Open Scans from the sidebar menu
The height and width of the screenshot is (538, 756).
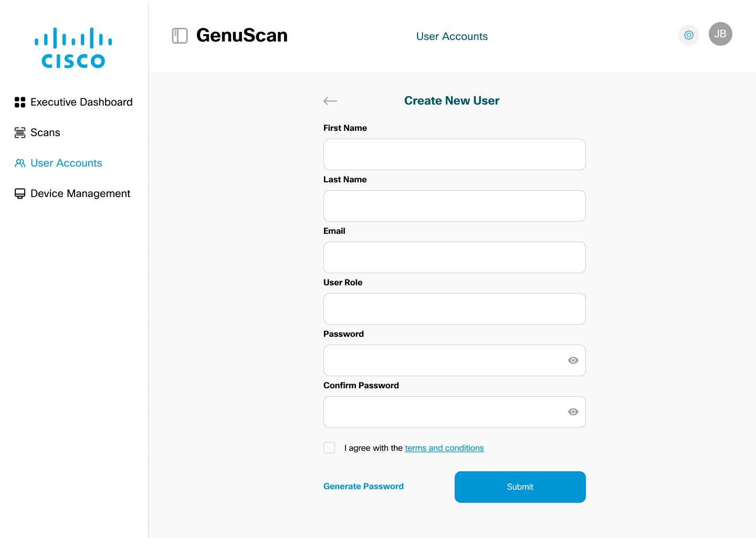tap(45, 132)
